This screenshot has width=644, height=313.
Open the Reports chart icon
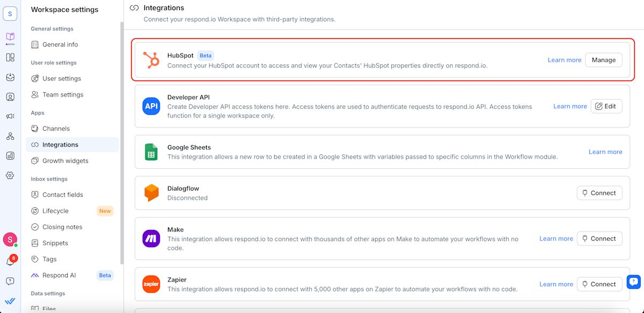coord(10,156)
